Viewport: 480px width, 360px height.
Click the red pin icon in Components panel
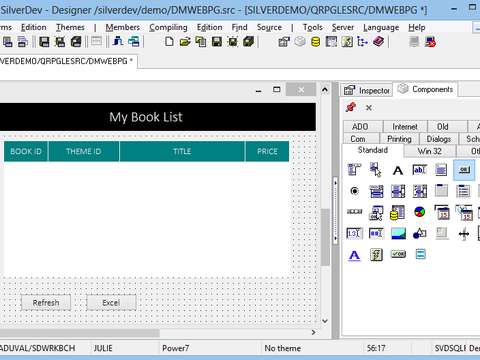tap(351, 107)
